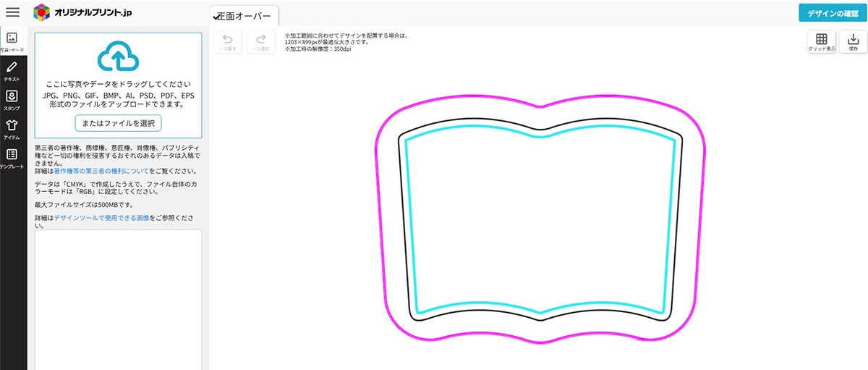Click inside the book-shaped design canvas

pyautogui.click(x=540, y=224)
